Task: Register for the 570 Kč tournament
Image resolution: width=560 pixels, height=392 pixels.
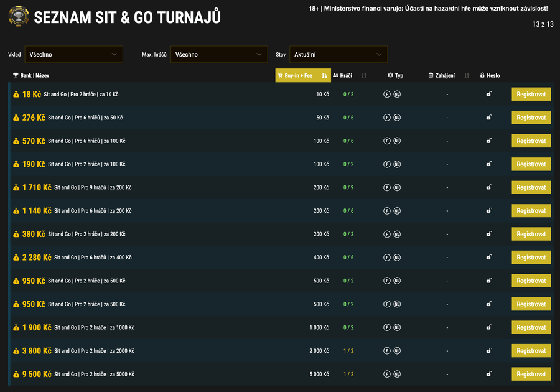Action: 531,141
